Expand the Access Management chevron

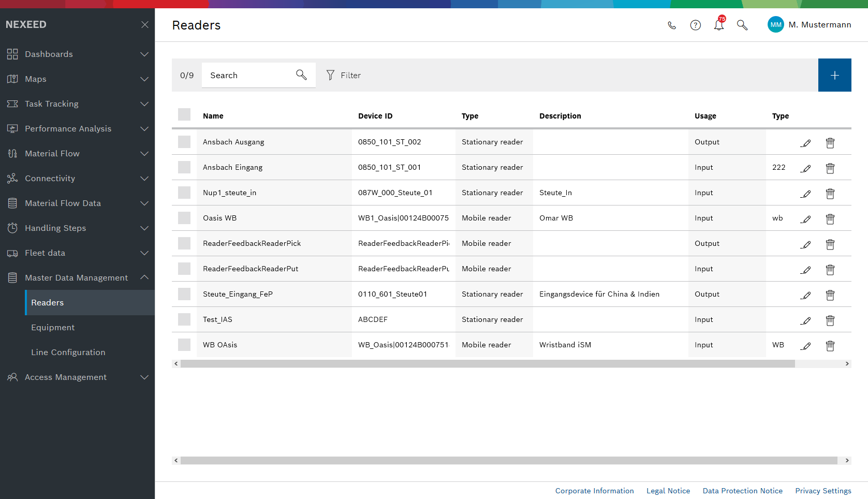tap(144, 377)
